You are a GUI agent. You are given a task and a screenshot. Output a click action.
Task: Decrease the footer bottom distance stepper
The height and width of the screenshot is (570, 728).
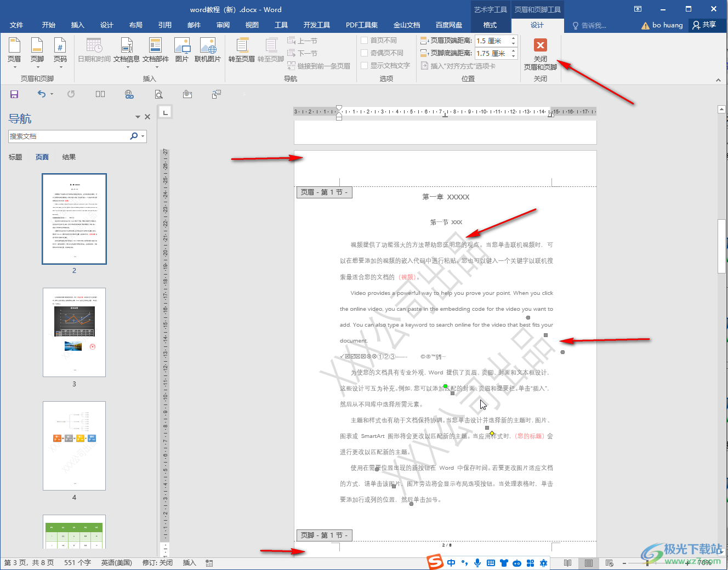[x=514, y=56]
